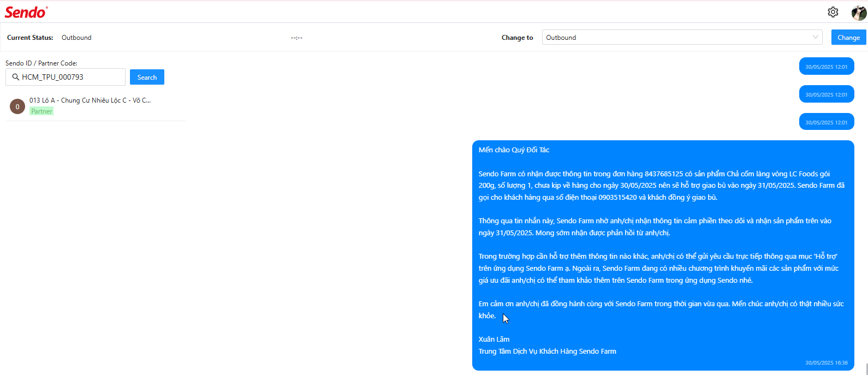This screenshot has width=868, height=375.
Task: Click the Sendo logo
Action: 26,12
